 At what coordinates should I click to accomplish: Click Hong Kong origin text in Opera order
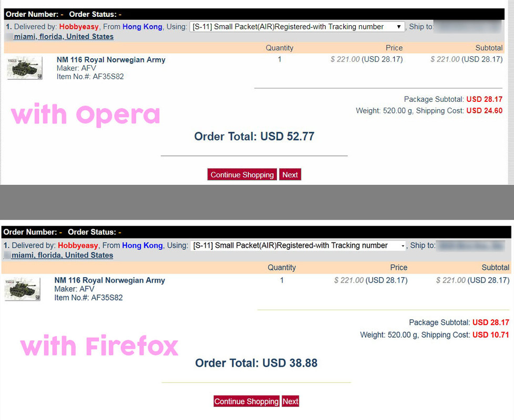(142, 27)
